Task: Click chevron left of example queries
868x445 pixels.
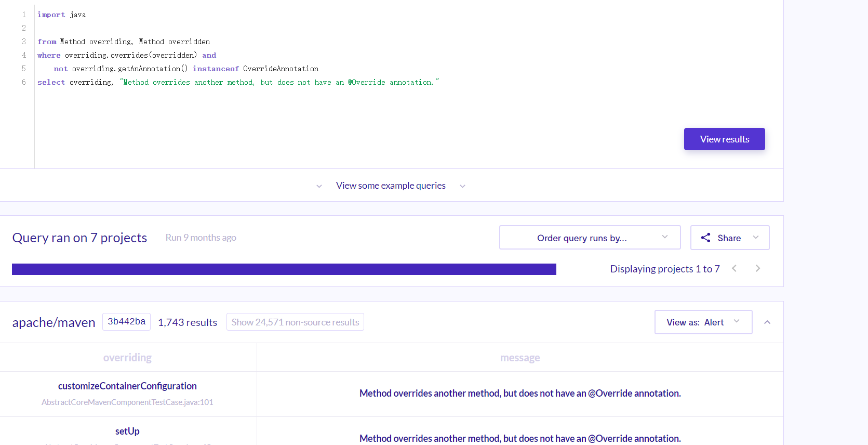Action: coord(319,186)
